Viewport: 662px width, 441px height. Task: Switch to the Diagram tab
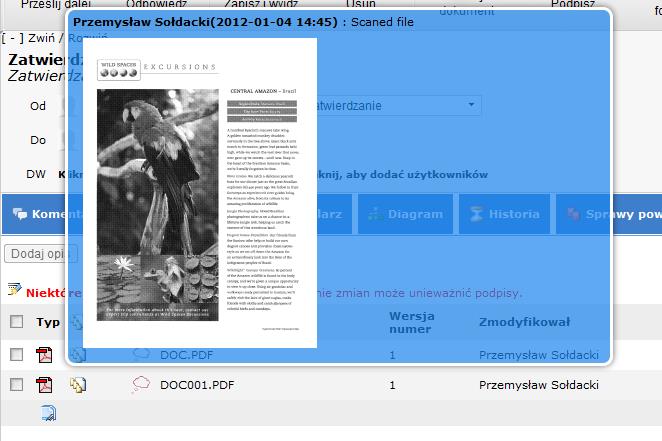[x=405, y=214]
